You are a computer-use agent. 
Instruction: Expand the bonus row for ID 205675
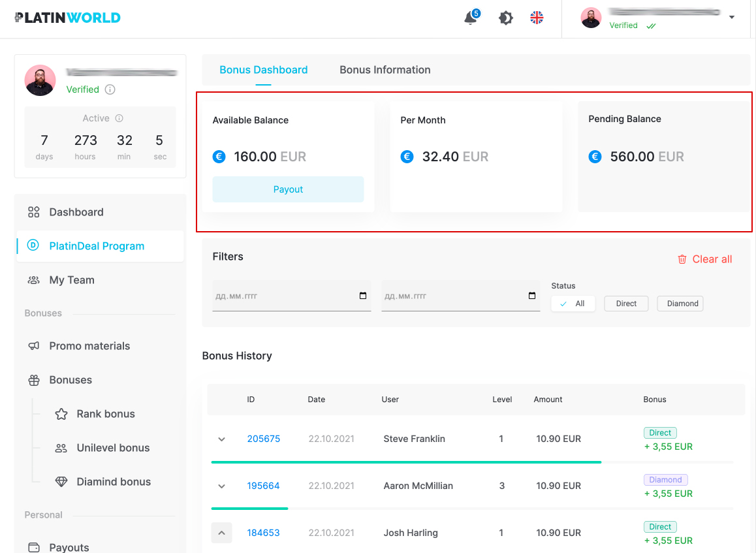click(221, 439)
